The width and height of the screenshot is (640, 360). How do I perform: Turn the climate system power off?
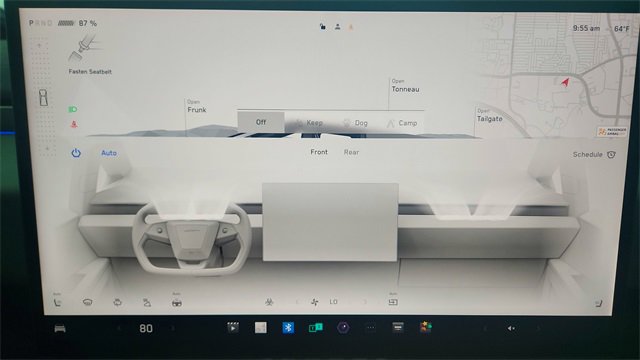[x=76, y=153]
